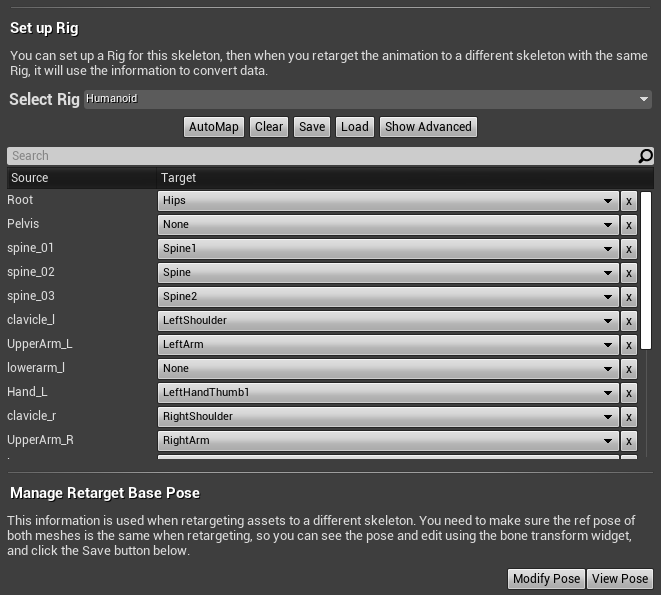The height and width of the screenshot is (595, 661).
Task: Focus the bone Search field
Action: (x=322, y=156)
